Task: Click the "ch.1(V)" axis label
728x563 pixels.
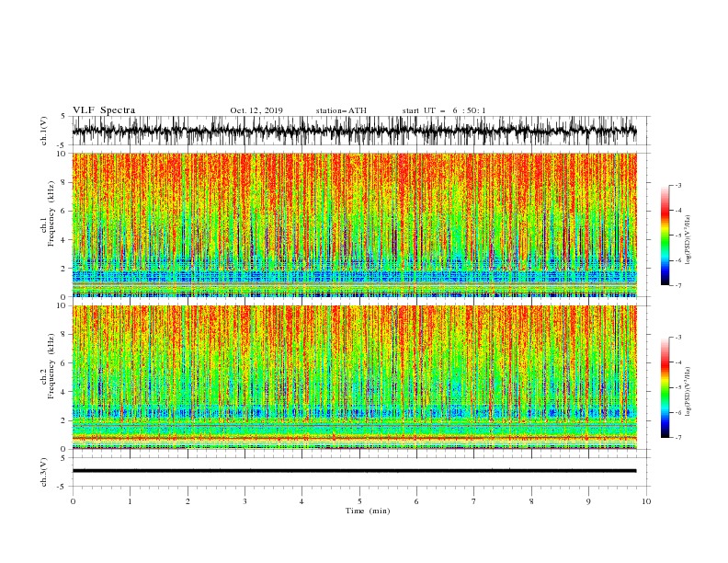Action: pos(44,131)
